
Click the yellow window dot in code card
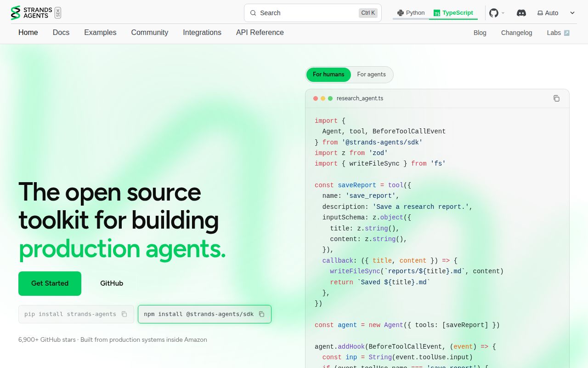pyautogui.click(x=323, y=98)
